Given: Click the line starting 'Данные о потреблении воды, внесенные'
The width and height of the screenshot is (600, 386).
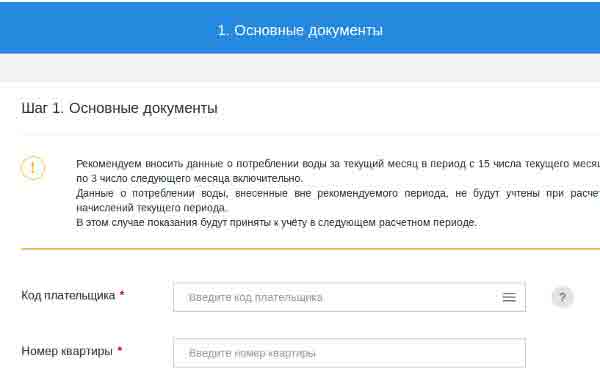Looking at the screenshot, I should 338,194.
